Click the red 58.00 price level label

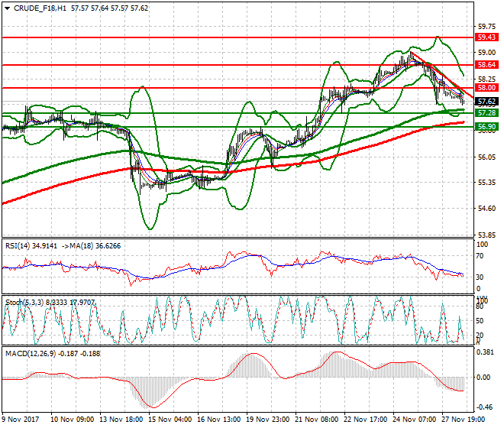(486, 88)
